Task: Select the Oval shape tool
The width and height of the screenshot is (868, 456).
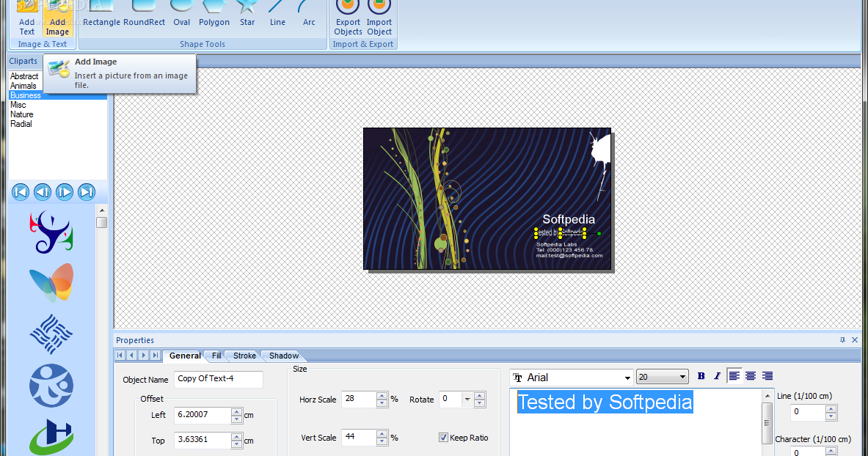Action: coord(181,15)
